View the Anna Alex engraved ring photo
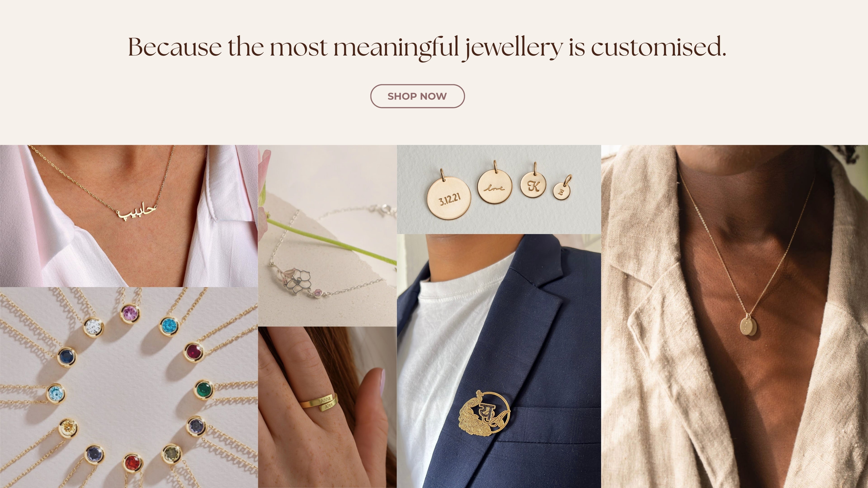Screen dimensions: 868x488 click(x=327, y=407)
